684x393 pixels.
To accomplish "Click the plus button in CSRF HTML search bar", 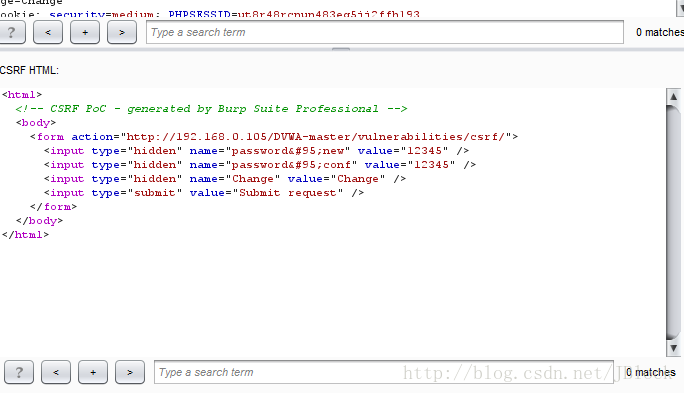I will pos(93,372).
